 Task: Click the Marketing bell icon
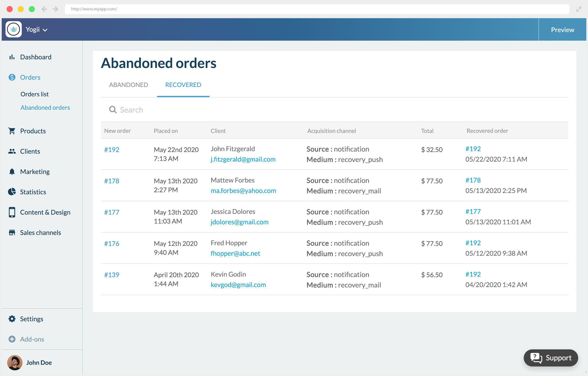(x=12, y=172)
